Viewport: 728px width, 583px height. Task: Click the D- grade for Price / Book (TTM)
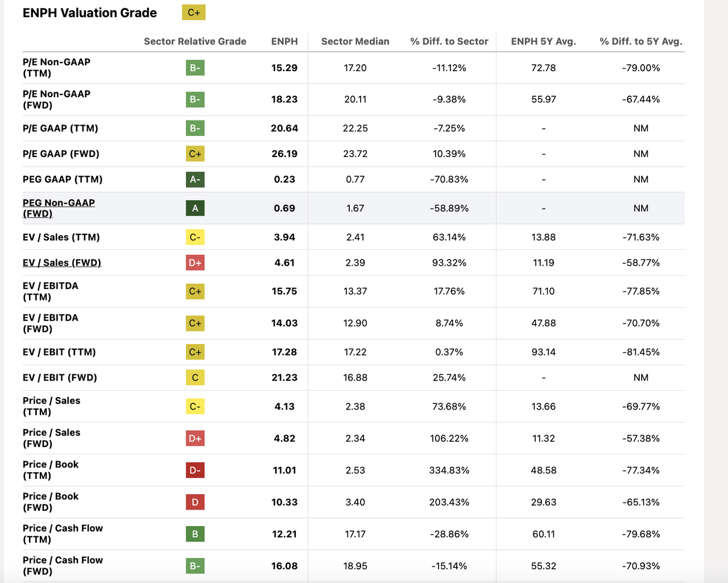click(195, 470)
